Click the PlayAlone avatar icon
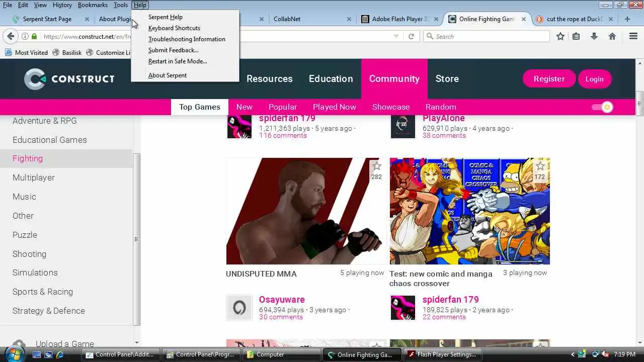 pos(403,126)
